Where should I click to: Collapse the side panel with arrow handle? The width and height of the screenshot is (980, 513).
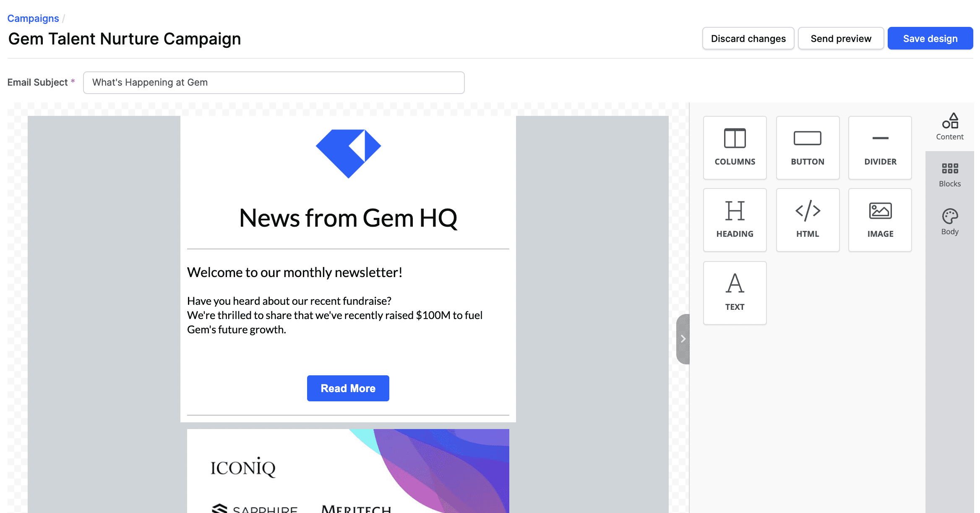coord(683,339)
